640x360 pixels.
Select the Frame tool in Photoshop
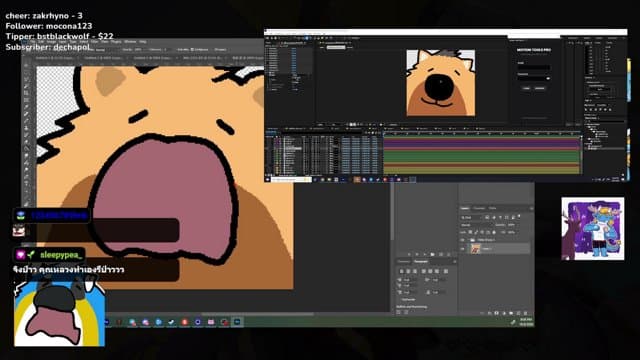tap(27, 100)
